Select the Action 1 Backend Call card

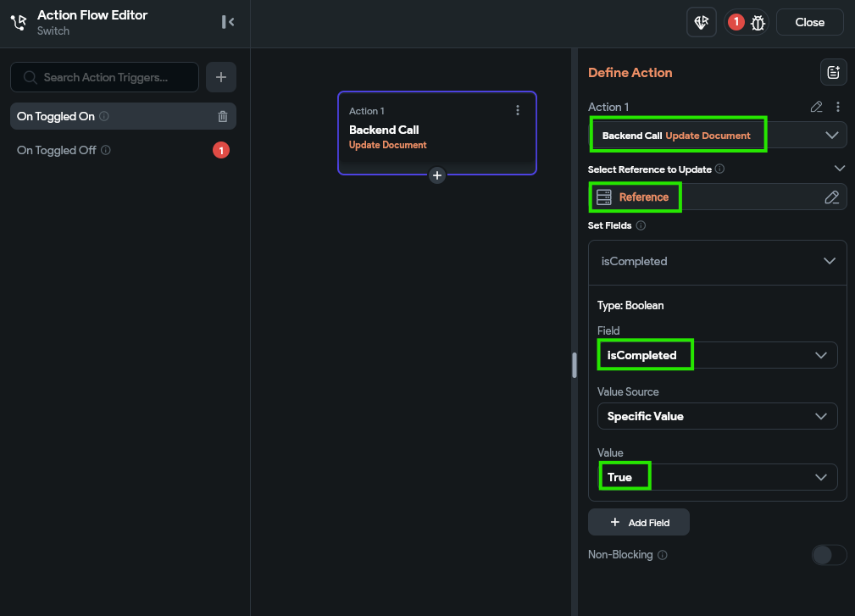click(x=436, y=133)
